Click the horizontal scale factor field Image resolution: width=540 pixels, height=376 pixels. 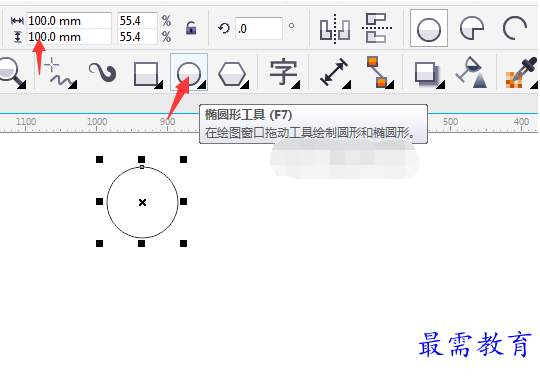(x=137, y=21)
